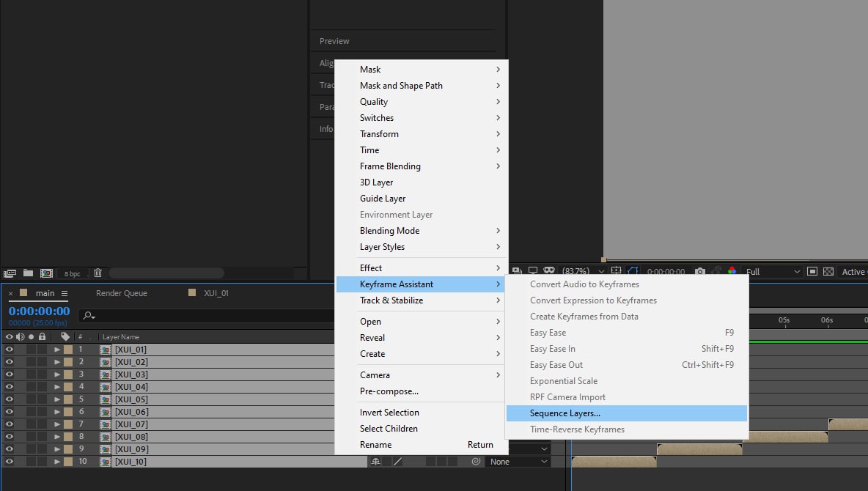Expand the XUI_07 layer properties
The height and width of the screenshot is (491, 868).
[x=57, y=424]
